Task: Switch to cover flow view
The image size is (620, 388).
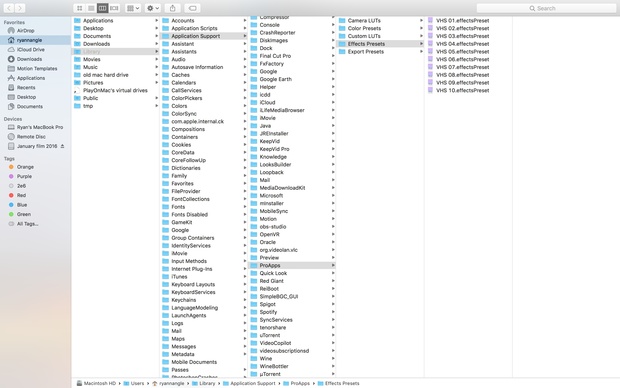Action: [x=114, y=8]
